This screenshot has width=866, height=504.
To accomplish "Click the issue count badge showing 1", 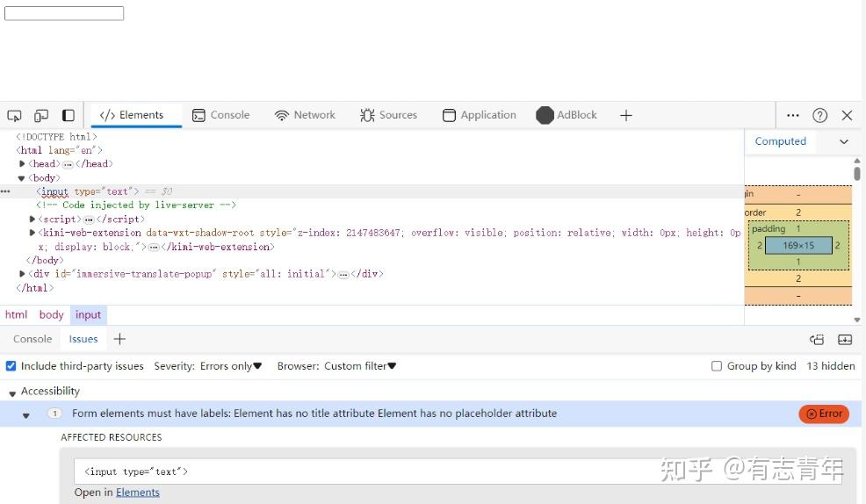I will coord(54,414).
